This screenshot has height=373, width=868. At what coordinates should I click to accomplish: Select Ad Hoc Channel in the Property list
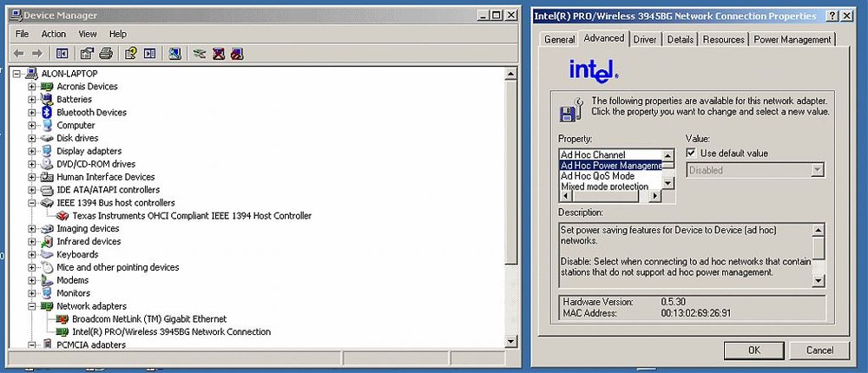pos(610,155)
